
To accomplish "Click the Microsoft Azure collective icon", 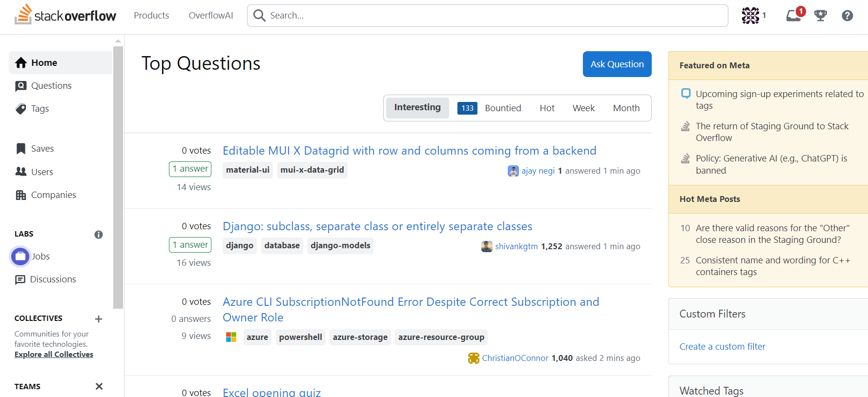I will (x=231, y=337).
